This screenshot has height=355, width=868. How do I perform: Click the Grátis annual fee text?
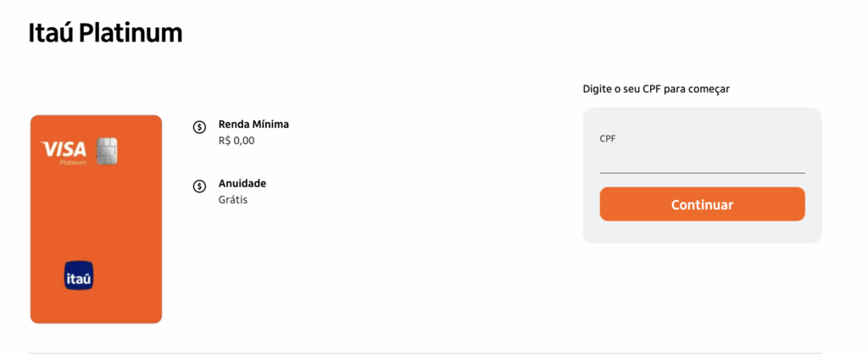pyautogui.click(x=233, y=200)
